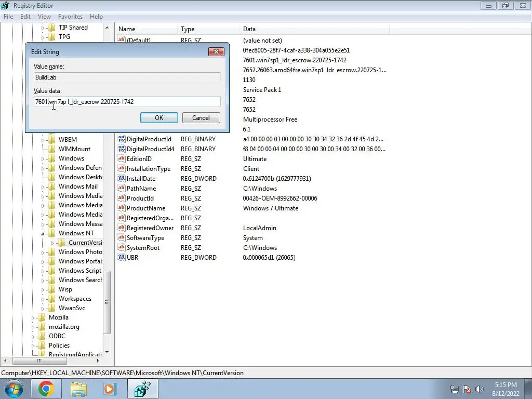The width and height of the screenshot is (532, 399).
Task: Click the RegisteredOrga... string value icon
Action: coord(122,218)
